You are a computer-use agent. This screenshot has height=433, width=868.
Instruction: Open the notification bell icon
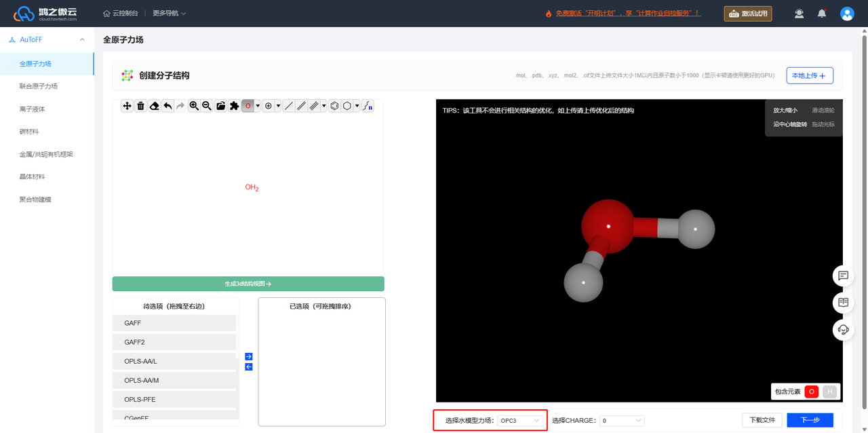(822, 13)
